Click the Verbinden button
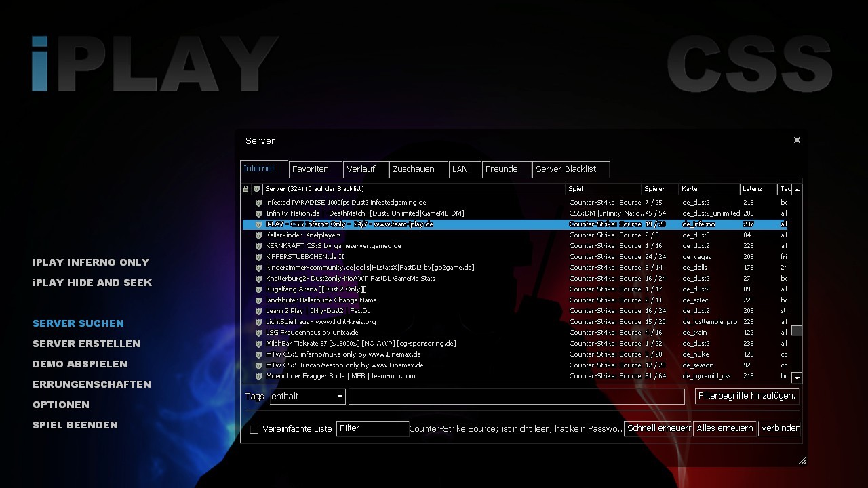Viewport: 868px width, 488px height. pyautogui.click(x=781, y=428)
